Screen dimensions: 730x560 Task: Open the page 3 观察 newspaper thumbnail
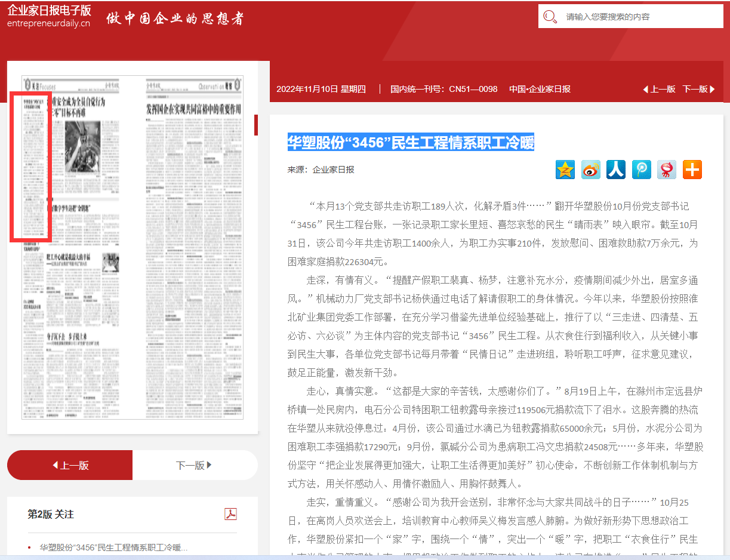pyautogui.click(x=194, y=248)
